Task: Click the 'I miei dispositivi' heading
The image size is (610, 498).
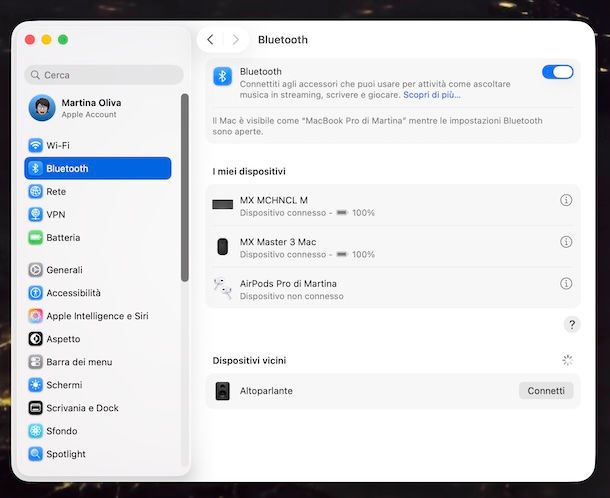Action: pos(249,171)
